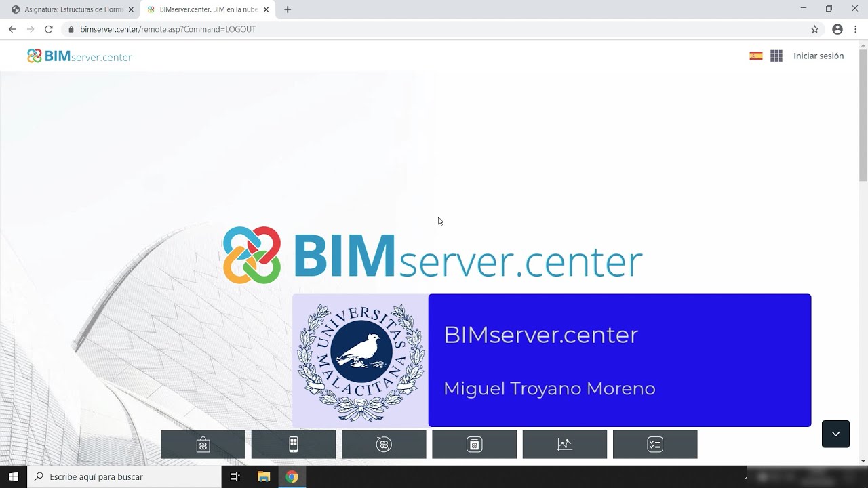
Task: Go back to the previous page
Action: point(12,29)
